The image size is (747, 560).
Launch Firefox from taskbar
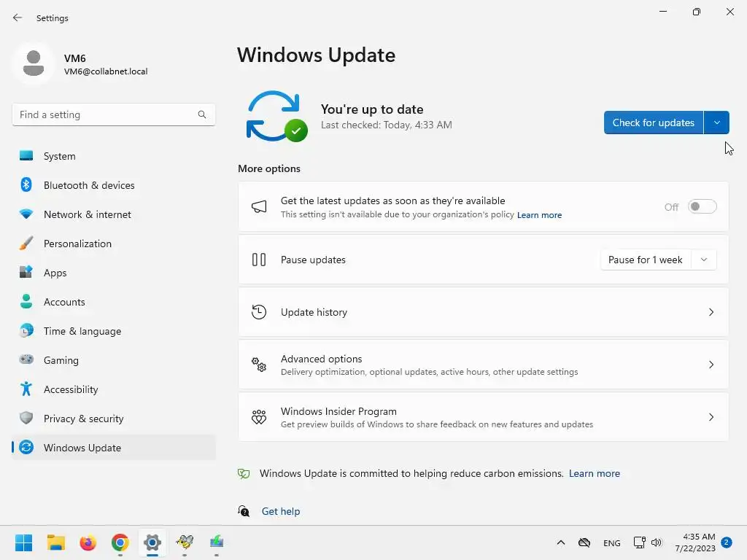tap(88, 542)
